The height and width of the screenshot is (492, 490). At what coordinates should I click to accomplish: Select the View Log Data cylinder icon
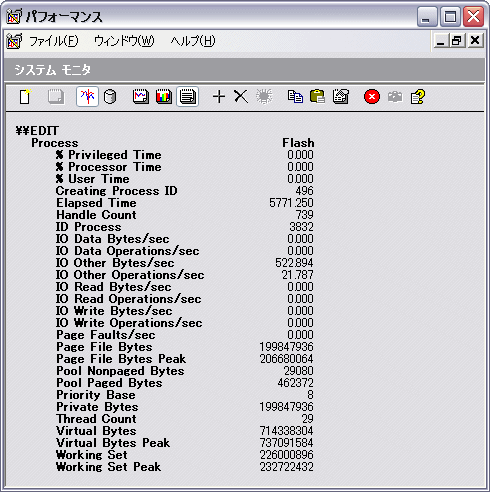pyautogui.click(x=110, y=97)
